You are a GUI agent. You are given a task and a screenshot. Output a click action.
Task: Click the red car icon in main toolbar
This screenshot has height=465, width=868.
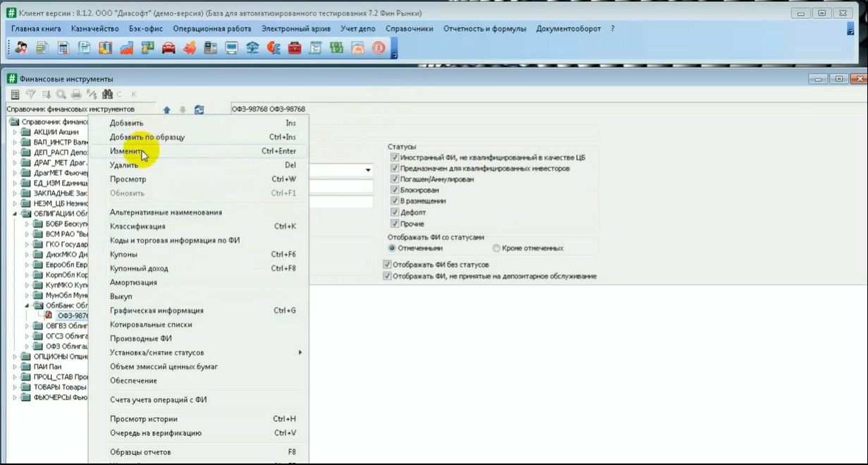169,48
